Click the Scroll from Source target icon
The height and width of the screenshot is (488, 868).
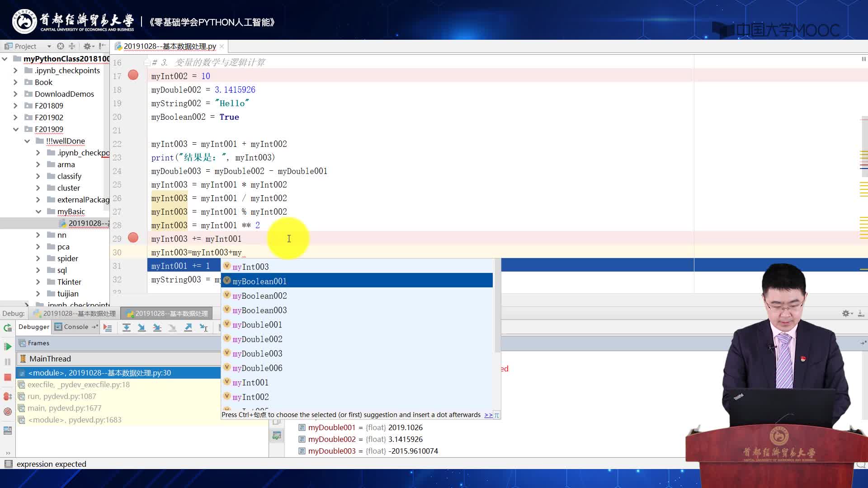[x=61, y=46]
